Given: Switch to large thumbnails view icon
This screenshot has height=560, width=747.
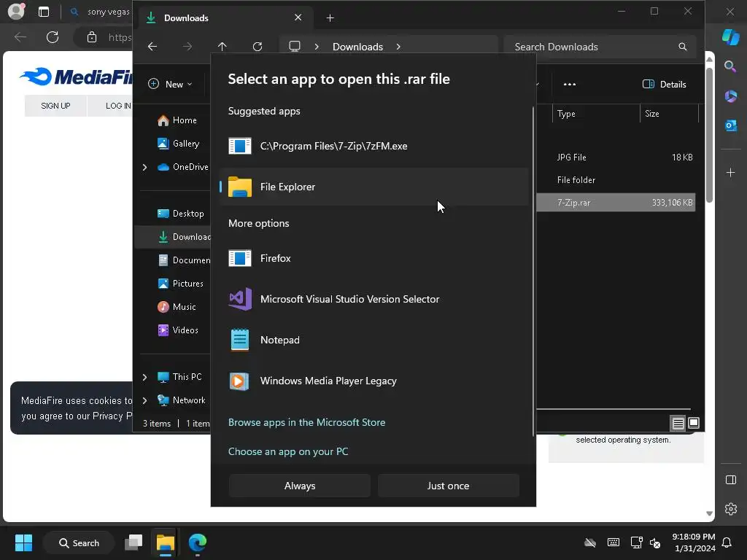Looking at the screenshot, I should click(694, 423).
